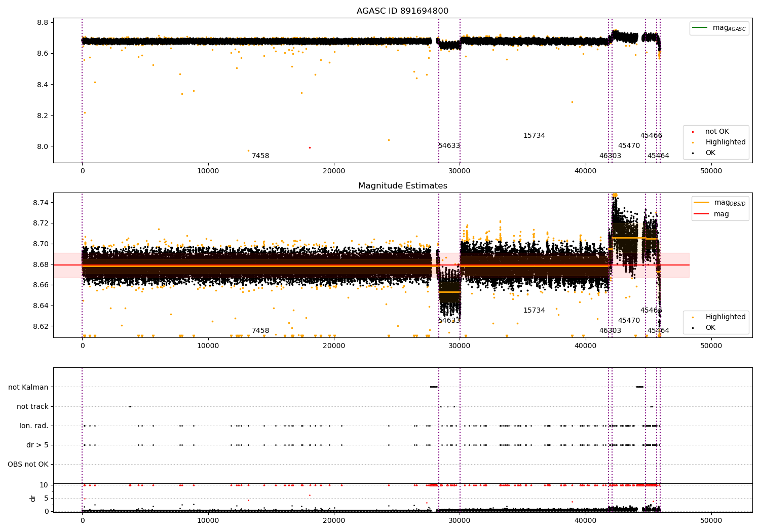This screenshot has width=760, height=532.
Task: Click obsid label 46303 in the top plot
Action: click(x=610, y=156)
